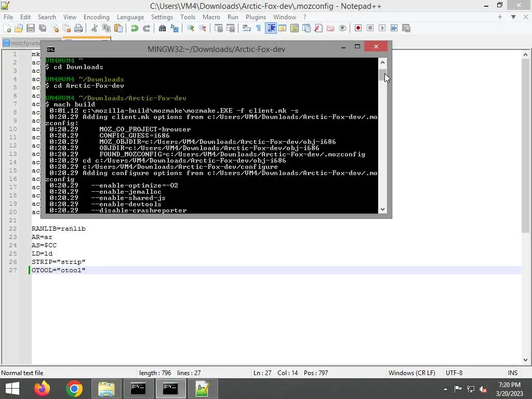Click the user-defined language icon
The height and width of the screenshot is (399, 532).
click(282, 28)
